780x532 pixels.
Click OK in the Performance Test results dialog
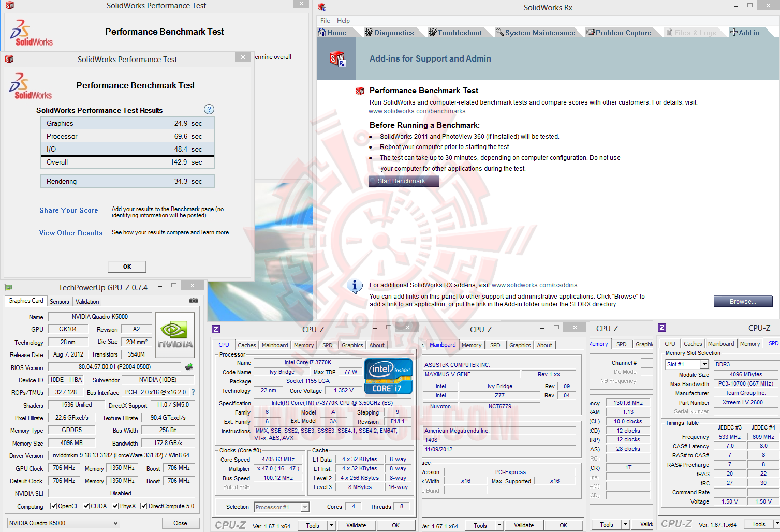click(127, 267)
